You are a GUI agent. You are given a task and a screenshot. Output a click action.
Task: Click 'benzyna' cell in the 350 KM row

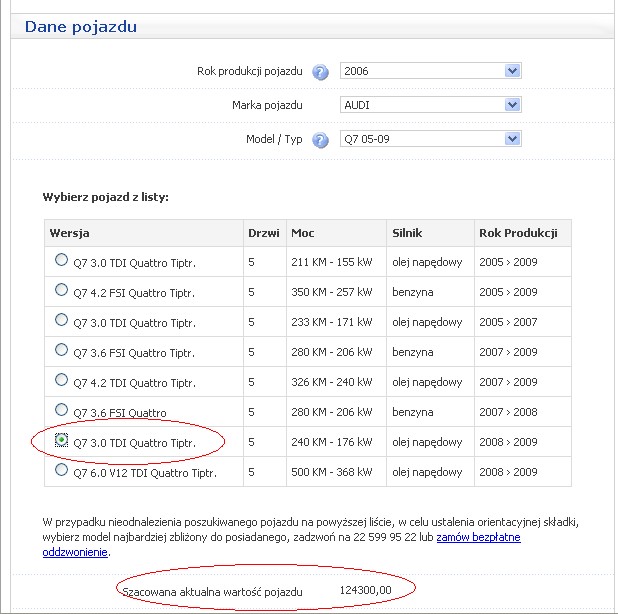430,292
